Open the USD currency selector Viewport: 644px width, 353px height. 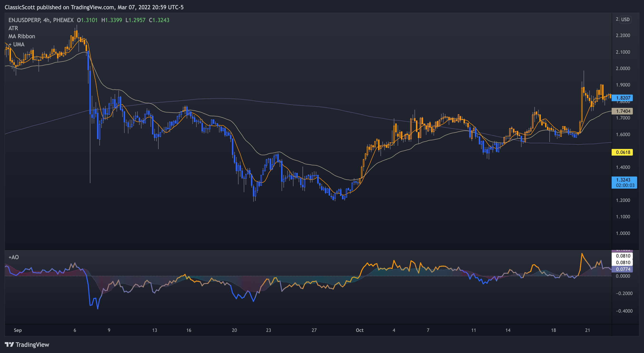(625, 19)
